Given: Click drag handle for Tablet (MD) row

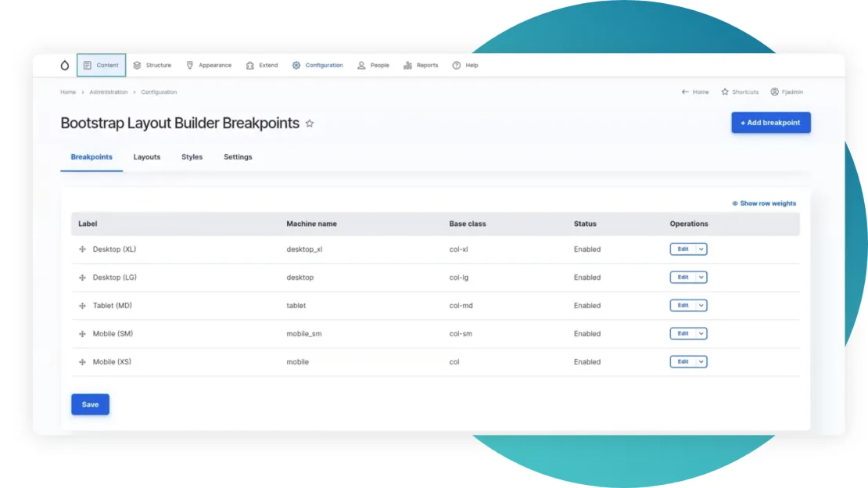Looking at the screenshot, I should pos(82,306).
